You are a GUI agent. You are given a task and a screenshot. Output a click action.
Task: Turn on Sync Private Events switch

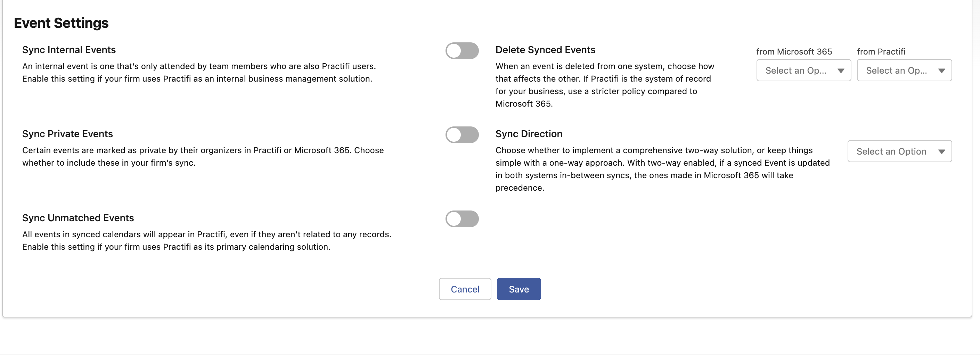point(462,134)
